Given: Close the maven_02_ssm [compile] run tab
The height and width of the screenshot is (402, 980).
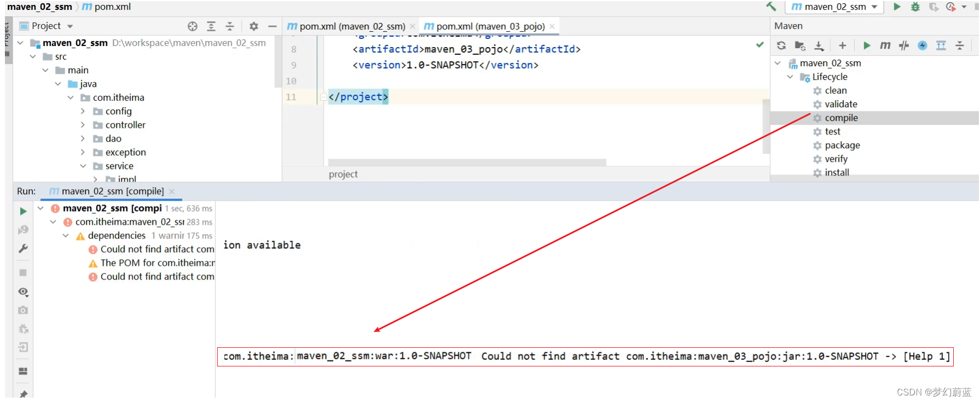Looking at the screenshot, I should (x=172, y=191).
